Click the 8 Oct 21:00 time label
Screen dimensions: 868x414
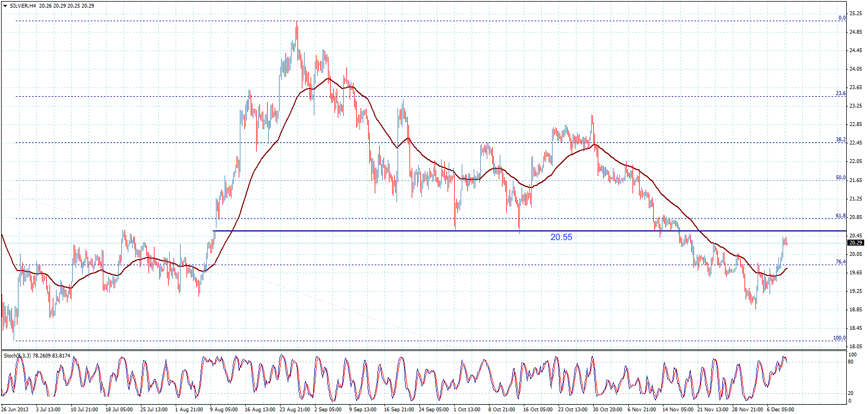(502, 410)
